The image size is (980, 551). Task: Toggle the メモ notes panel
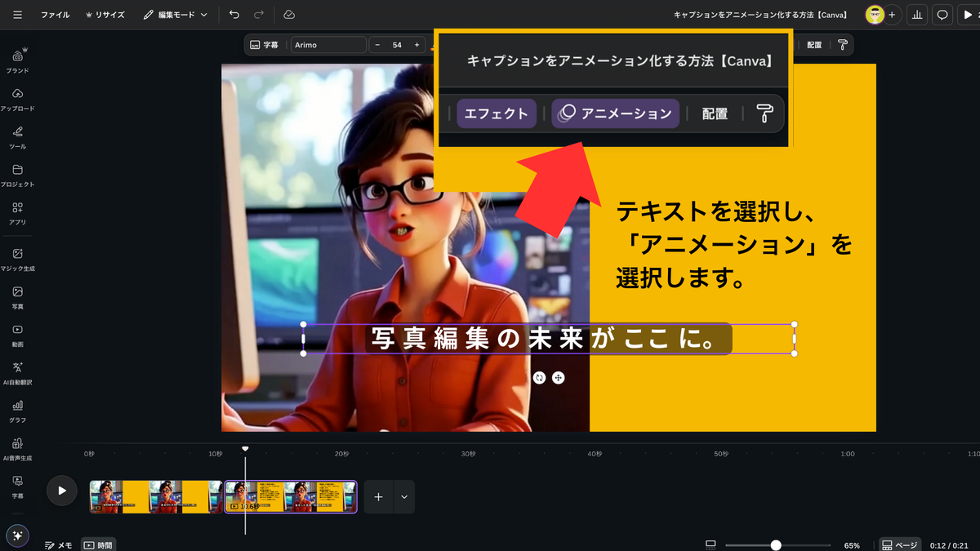[58, 544]
